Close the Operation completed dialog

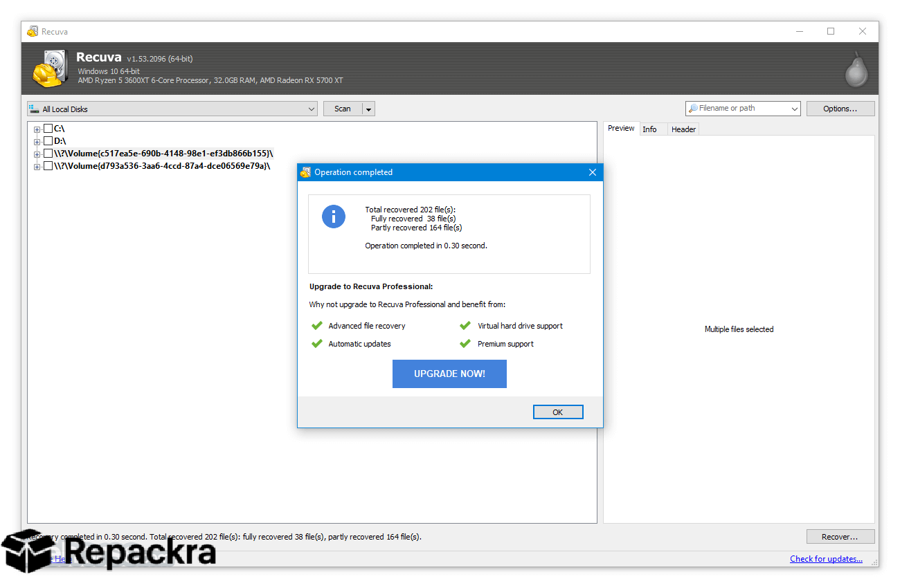click(593, 172)
